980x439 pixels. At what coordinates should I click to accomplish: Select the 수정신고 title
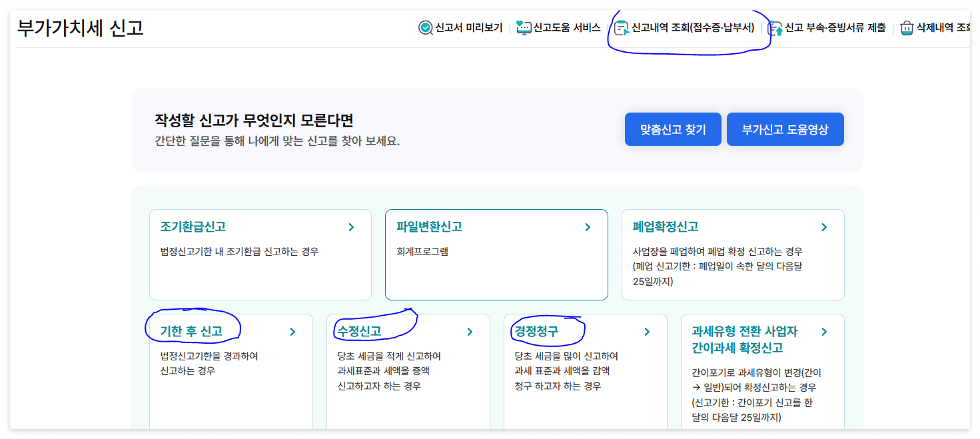359,331
